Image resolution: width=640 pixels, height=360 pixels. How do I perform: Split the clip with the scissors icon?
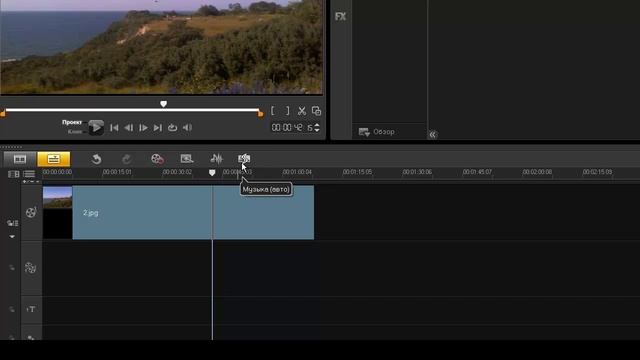click(302, 111)
